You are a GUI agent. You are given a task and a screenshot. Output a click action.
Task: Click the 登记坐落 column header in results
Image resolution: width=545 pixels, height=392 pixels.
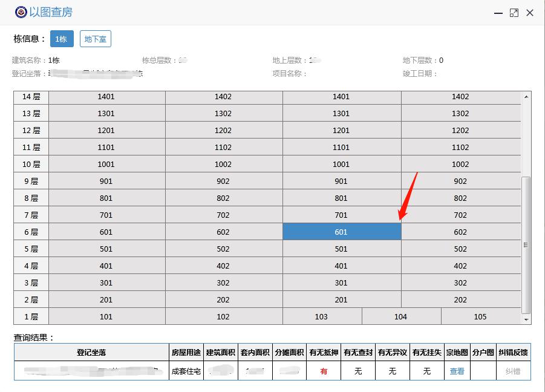click(91, 353)
